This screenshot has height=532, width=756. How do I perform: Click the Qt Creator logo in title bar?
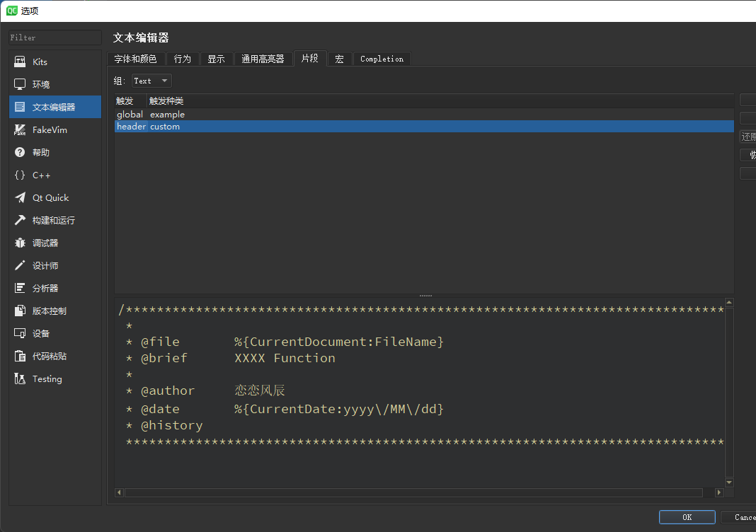click(x=11, y=11)
